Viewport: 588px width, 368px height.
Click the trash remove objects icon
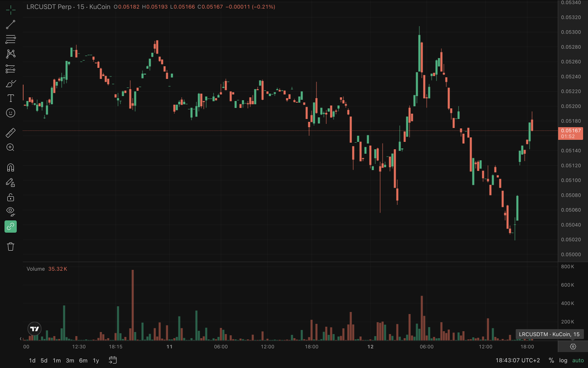click(10, 246)
